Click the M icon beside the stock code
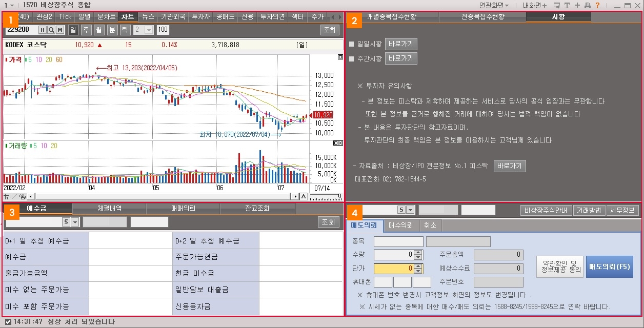The image size is (644, 328). (60, 30)
